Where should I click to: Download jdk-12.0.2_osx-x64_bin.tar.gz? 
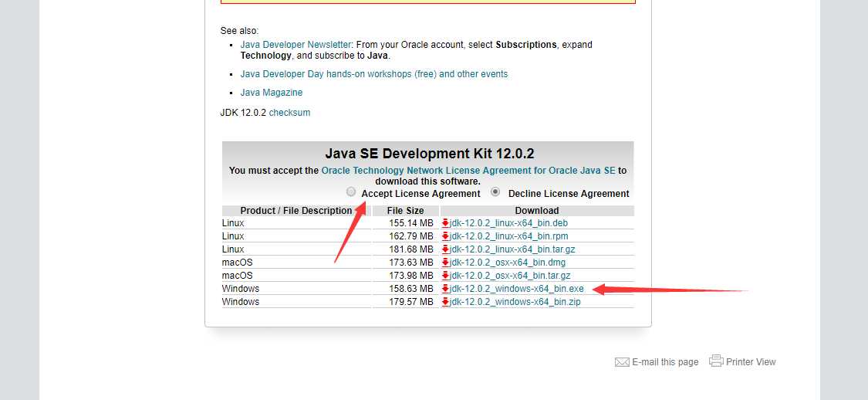pyautogui.click(x=510, y=276)
